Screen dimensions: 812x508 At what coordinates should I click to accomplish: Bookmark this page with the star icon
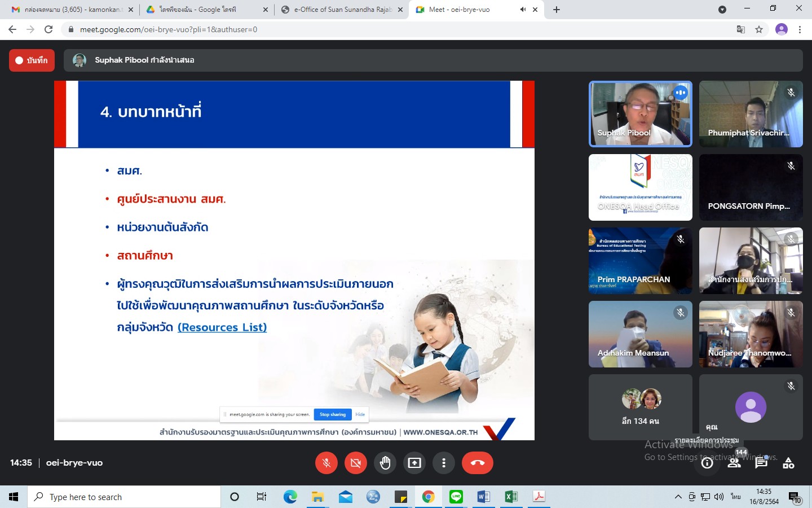pos(759,29)
